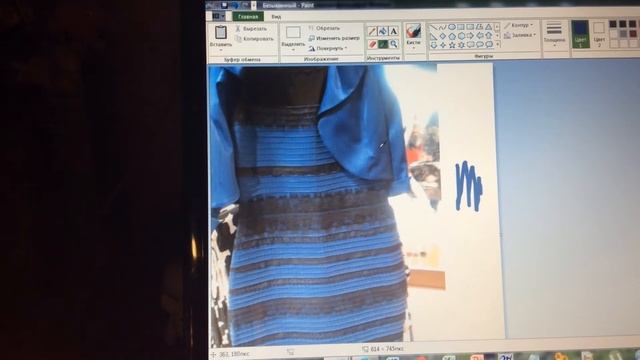Image resolution: width=640 pixels, height=360 pixels.
Task: Open the Fill (Заливка) dropdown
Action: tap(520, 36)
